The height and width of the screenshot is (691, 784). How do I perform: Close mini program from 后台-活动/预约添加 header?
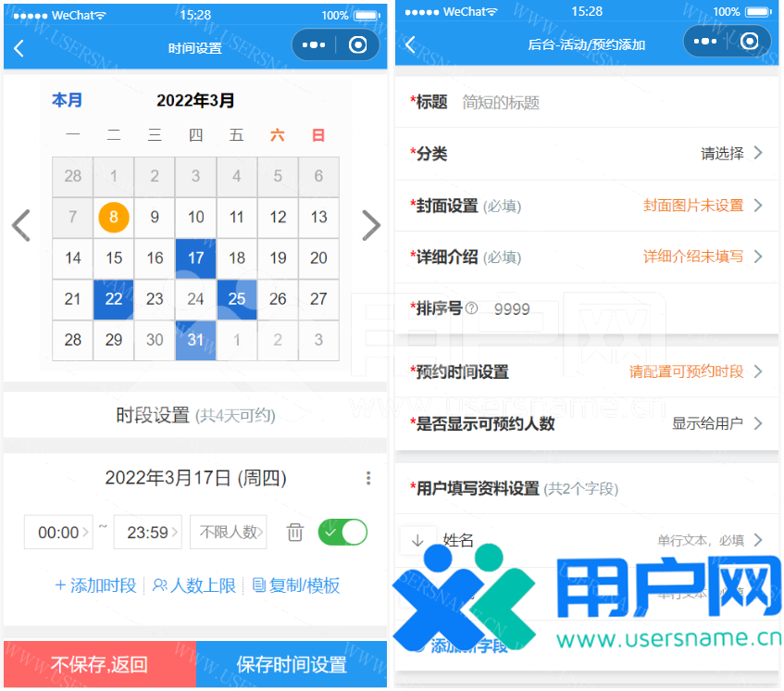[750, 42]
